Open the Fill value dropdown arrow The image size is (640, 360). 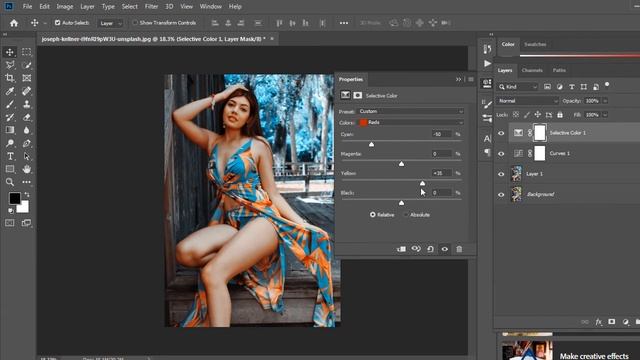[605, 115]
